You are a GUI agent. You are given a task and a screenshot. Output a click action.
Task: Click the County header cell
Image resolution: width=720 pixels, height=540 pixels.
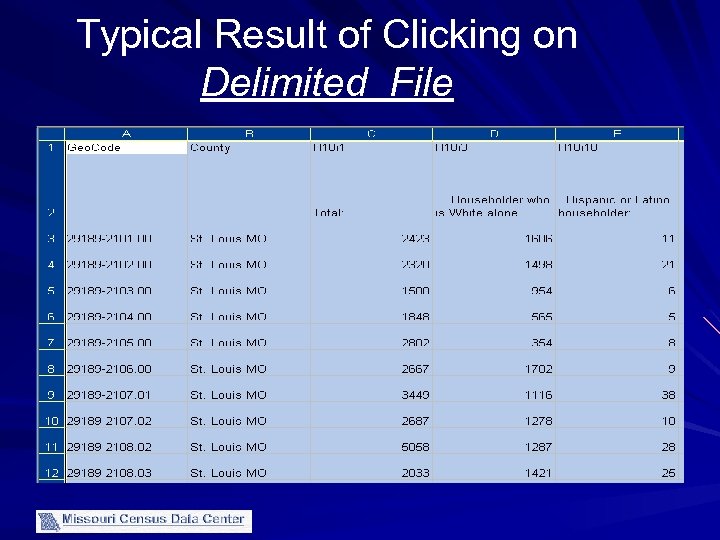249,147
